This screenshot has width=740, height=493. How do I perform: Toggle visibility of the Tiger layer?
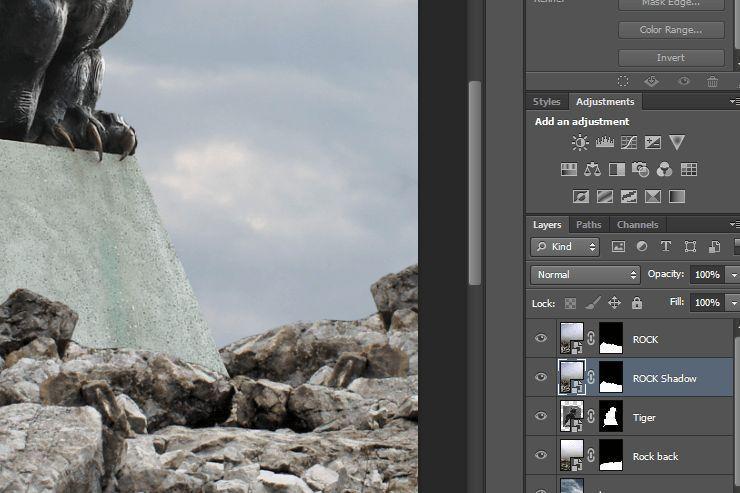(541, 417)
